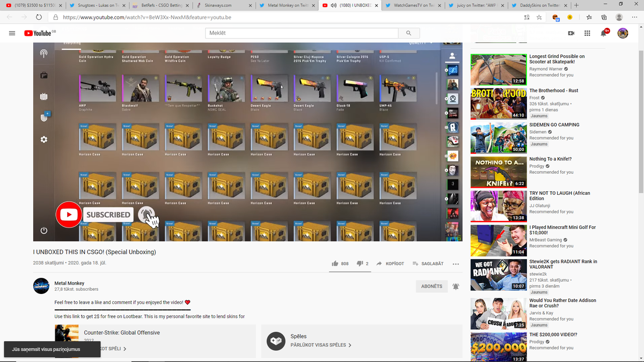Open Stewie2K gets RADIANT Rank video thumbnail
Image resolution: width=644 pixels, height=362 pixels.
(499, 275)
